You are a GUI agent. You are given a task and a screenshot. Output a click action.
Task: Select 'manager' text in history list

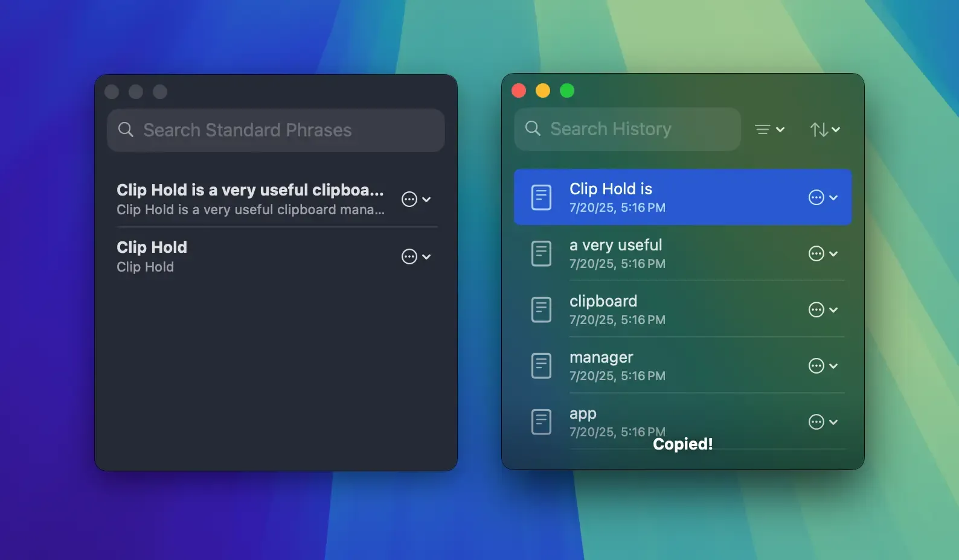point(601,357)
